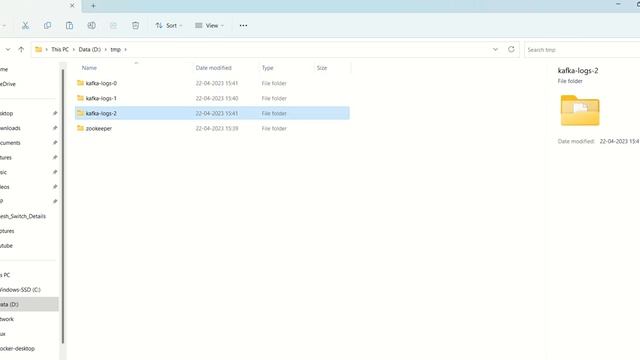Minimize the File Explorer window

[x=618, y=4]
